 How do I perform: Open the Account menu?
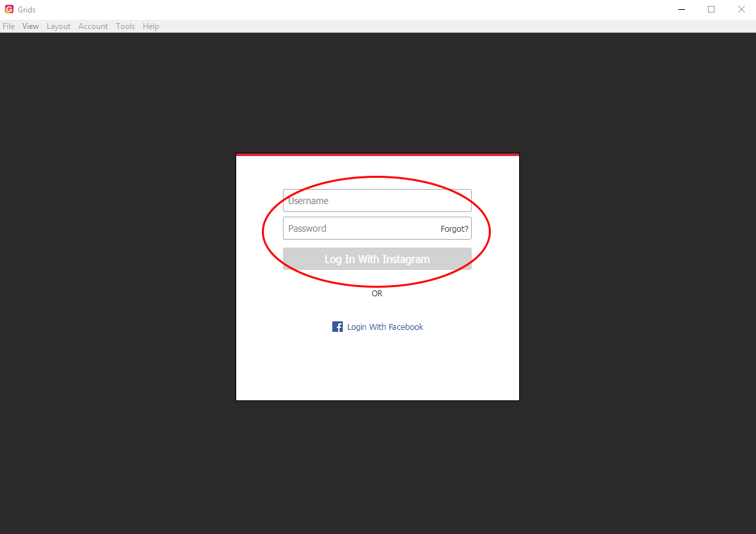(x=93, y=26)
